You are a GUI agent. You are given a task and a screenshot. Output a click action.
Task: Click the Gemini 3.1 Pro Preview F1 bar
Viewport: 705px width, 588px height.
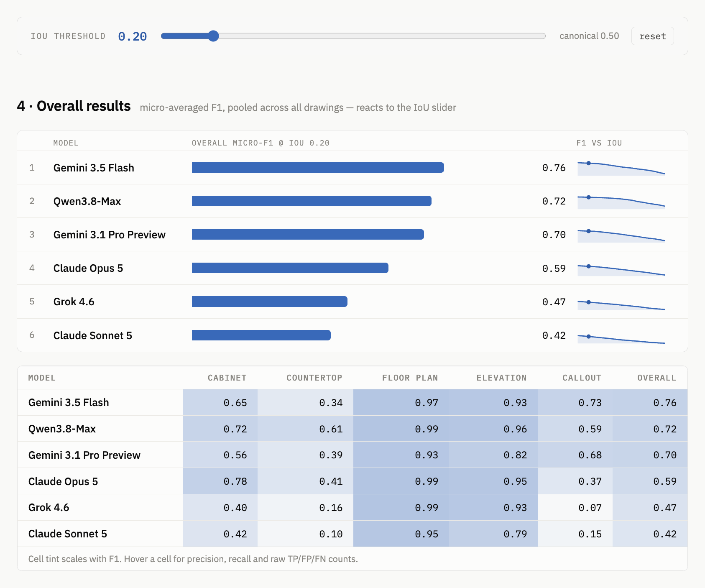(x=308, y=235)
